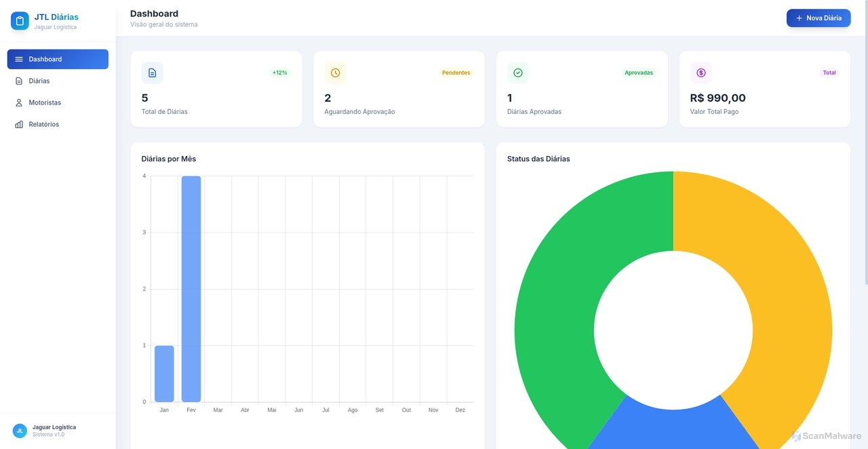Click the document icon on Total de Diárias card

point(152,73)
